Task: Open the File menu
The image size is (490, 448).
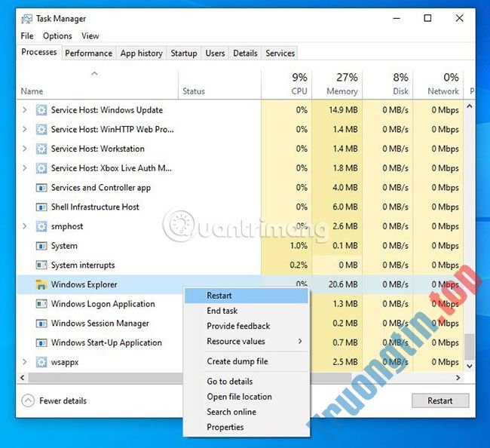Action: (27, 36)
